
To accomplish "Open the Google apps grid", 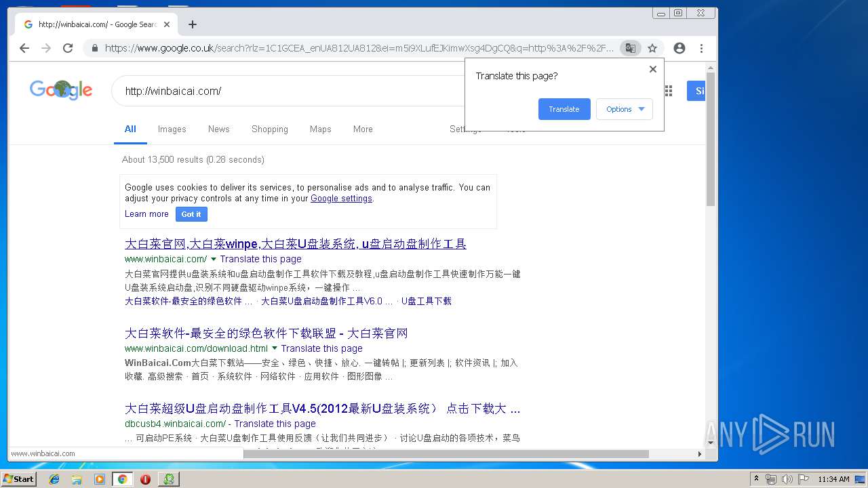I will pyautogui.click(x=669, y=91).
